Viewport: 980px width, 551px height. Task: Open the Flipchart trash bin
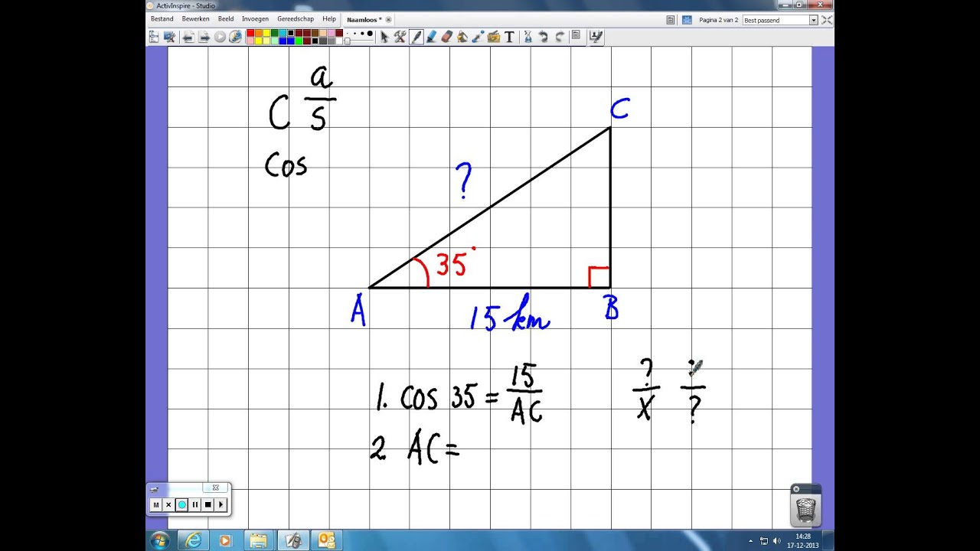(x=805, y=506)
